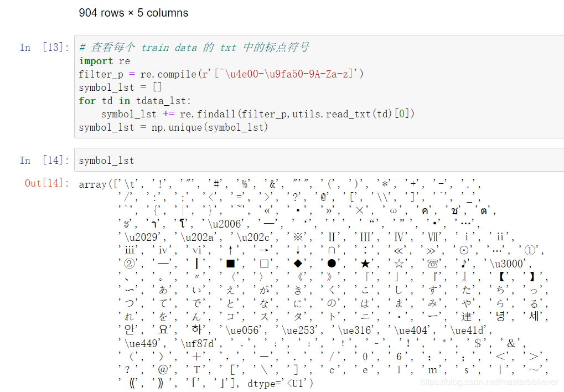The width and height of the screenshot is (564, 392).
Task: Click the black star ★ symbol
Action: click(365, 264)
